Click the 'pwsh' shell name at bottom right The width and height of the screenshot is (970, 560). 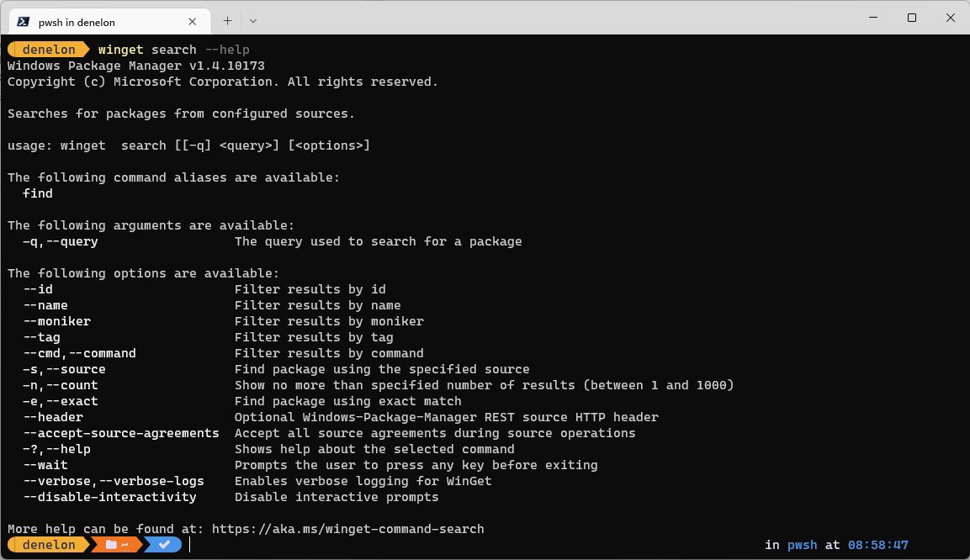[x=802, y=545]
